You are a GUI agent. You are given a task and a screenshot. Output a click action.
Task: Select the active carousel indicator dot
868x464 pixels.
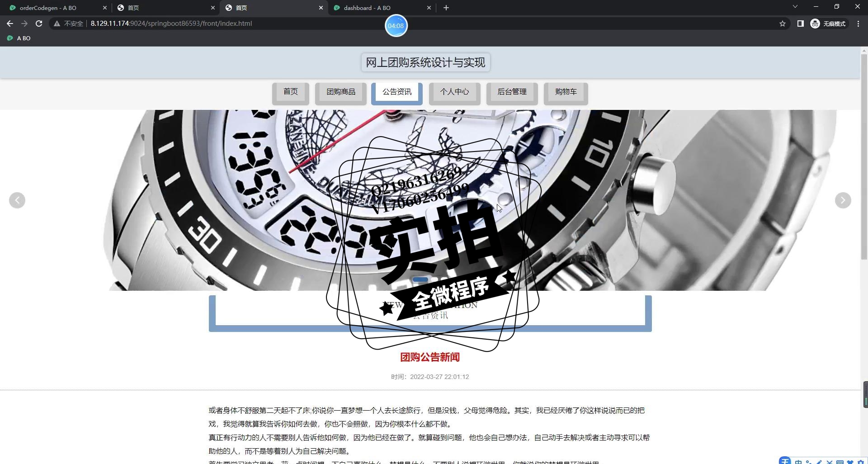click(x=420, y=279)
